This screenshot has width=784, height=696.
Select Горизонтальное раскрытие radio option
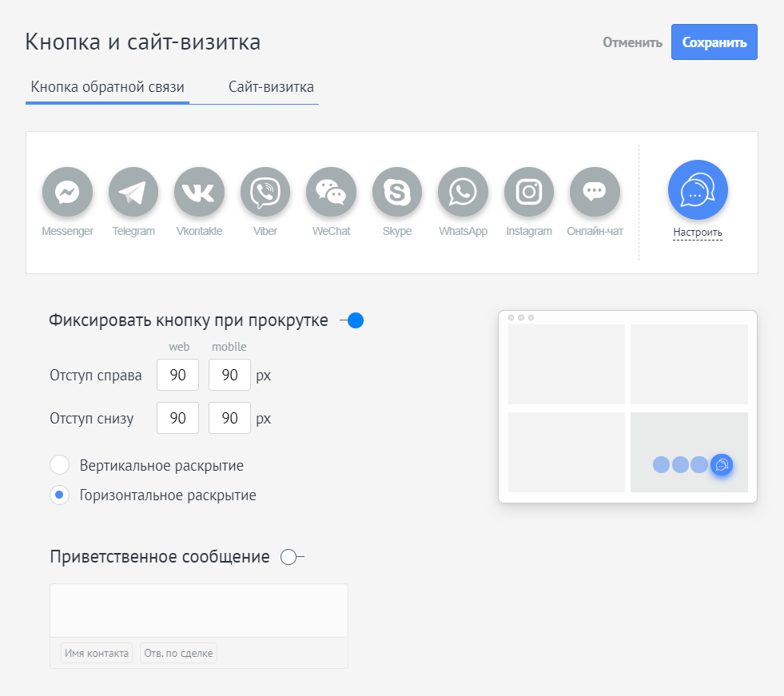point(59,495)
